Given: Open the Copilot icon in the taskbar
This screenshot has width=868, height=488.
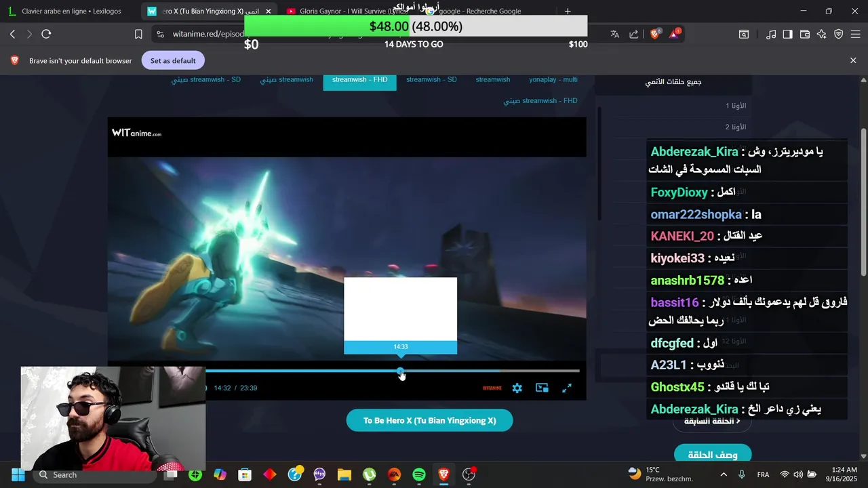Looking at the screenshot, I should coord(220,474).
